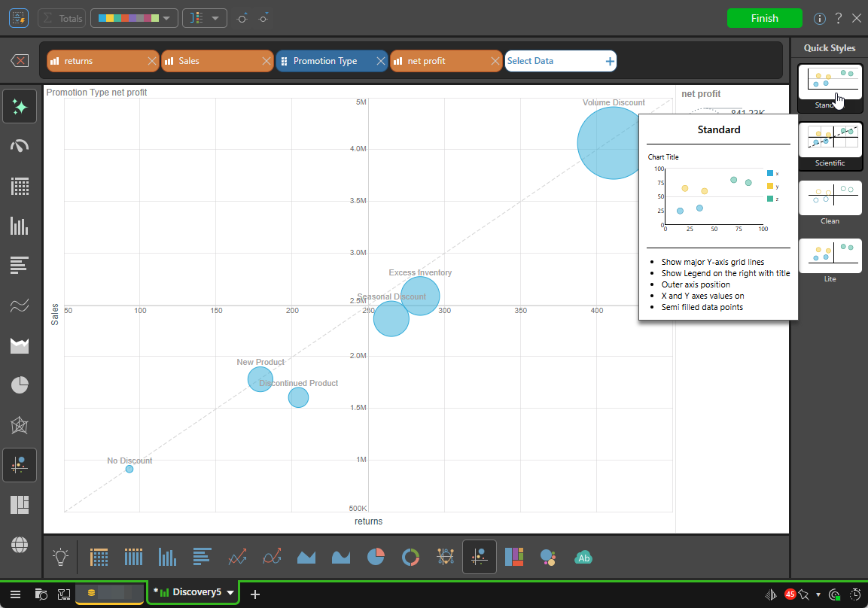
Task: Select the word cloud visual icon
Action: [x=583, y=557]
